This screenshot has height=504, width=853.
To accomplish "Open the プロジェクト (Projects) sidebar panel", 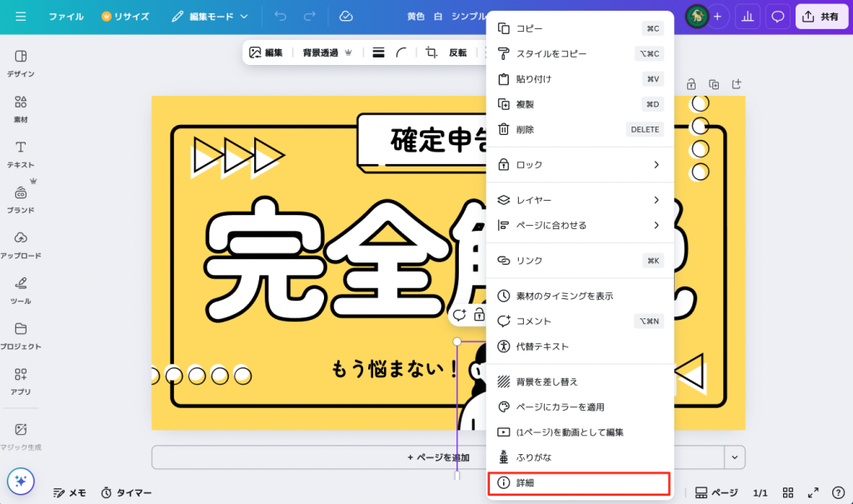I will tap(21, 334).
